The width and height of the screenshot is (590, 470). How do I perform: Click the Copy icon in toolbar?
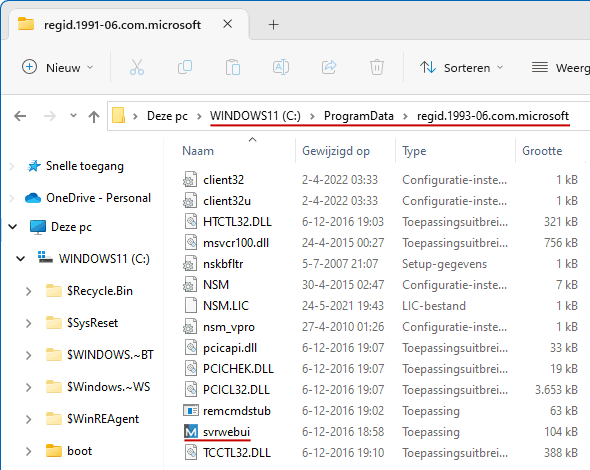click(x=185, y=67)
